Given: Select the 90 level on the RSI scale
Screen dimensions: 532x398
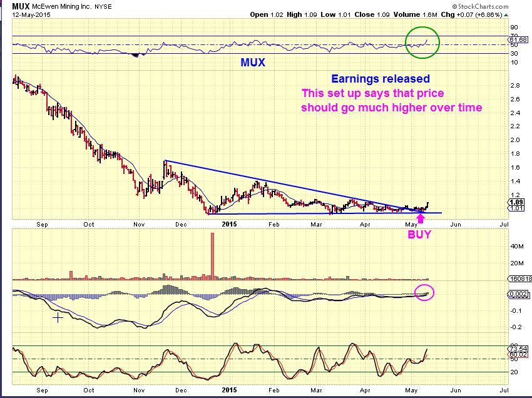Looking at the screenshot, I should 514,28.
